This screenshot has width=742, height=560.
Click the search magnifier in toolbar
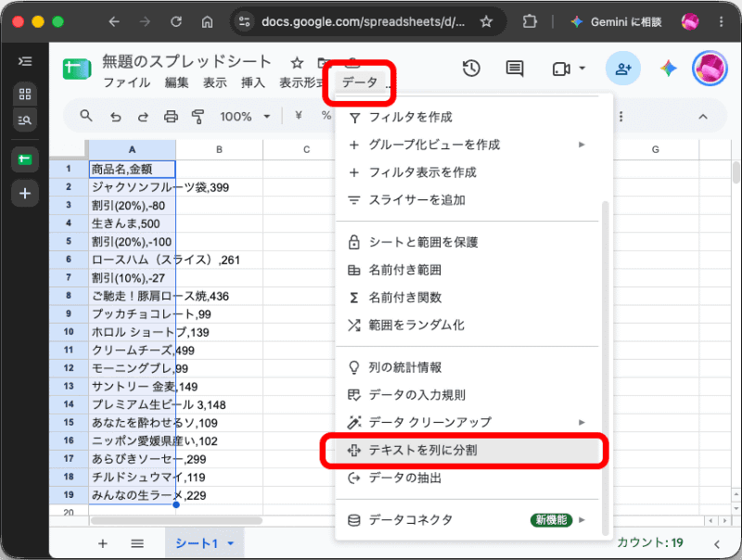pos(85,115)
